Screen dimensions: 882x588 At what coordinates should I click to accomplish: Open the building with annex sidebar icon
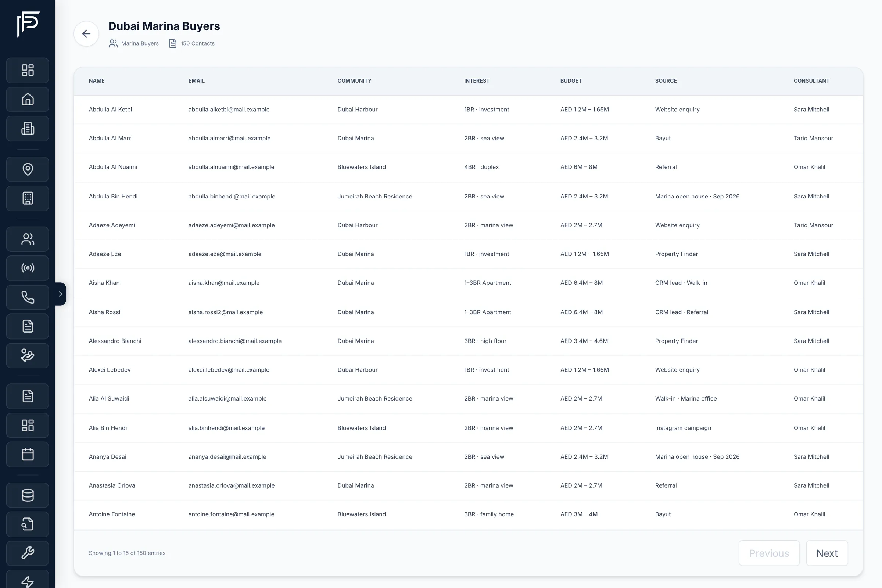(28, 129)
